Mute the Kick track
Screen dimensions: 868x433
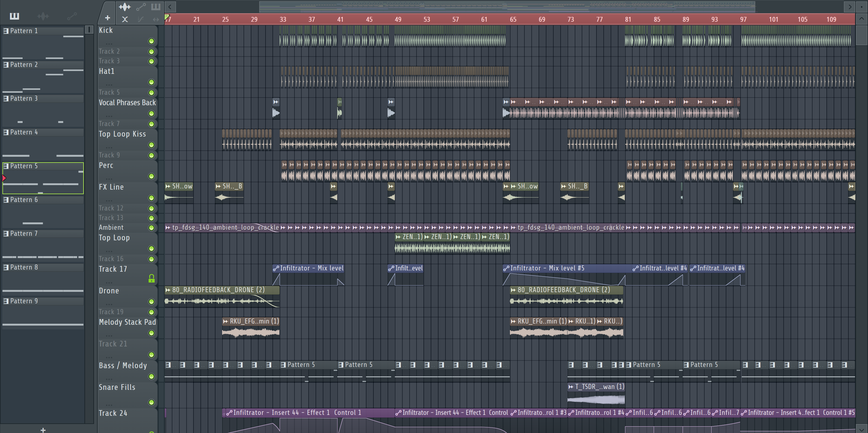click(152, 41)
